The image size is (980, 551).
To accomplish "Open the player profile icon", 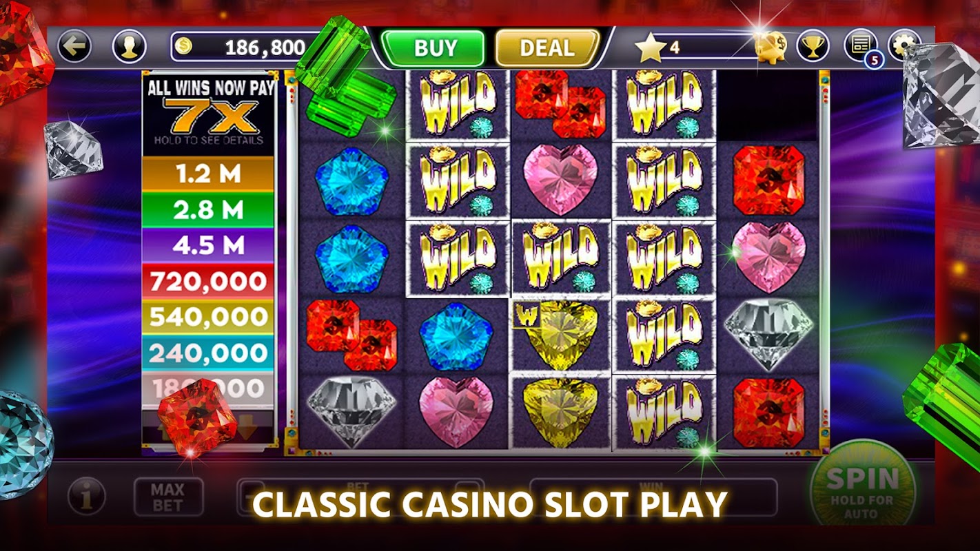I will [129, 47].
